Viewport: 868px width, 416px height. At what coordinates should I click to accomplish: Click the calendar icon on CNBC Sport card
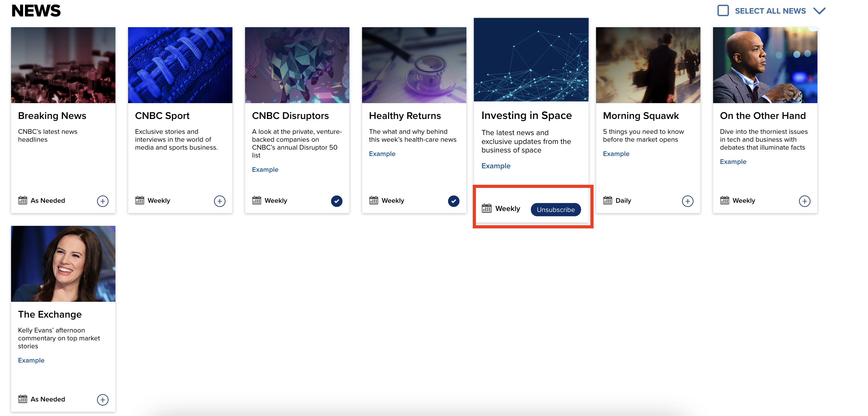(x=139, y=200)
